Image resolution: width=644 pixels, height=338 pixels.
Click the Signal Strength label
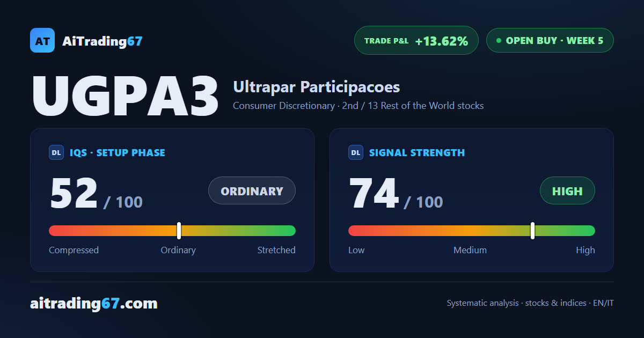(417, 152)
